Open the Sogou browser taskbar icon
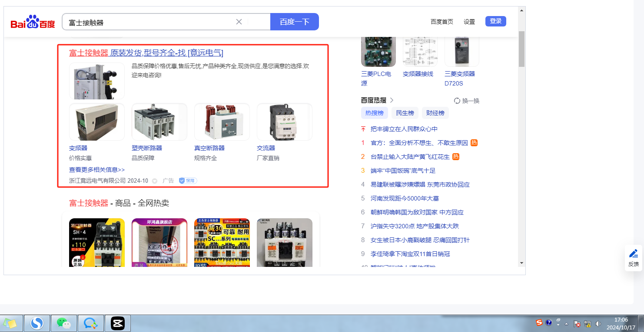 point(37,323)
